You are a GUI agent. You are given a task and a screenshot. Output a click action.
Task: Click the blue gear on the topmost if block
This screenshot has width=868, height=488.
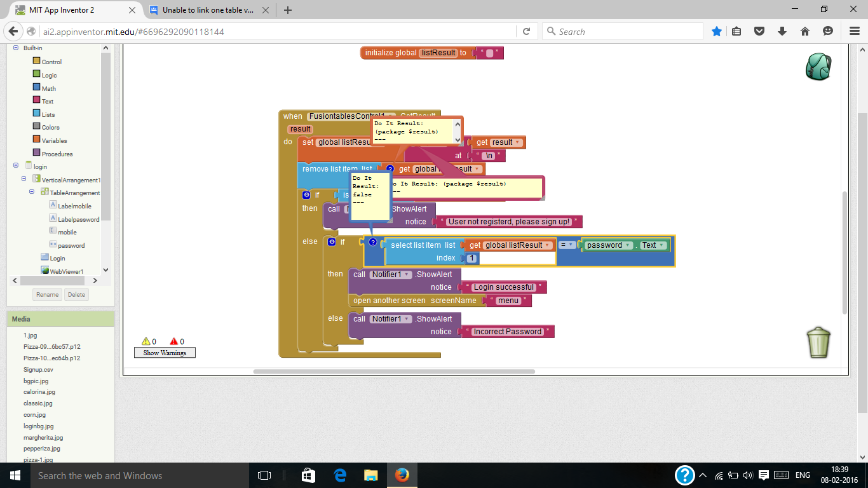[x=306, y=195]
